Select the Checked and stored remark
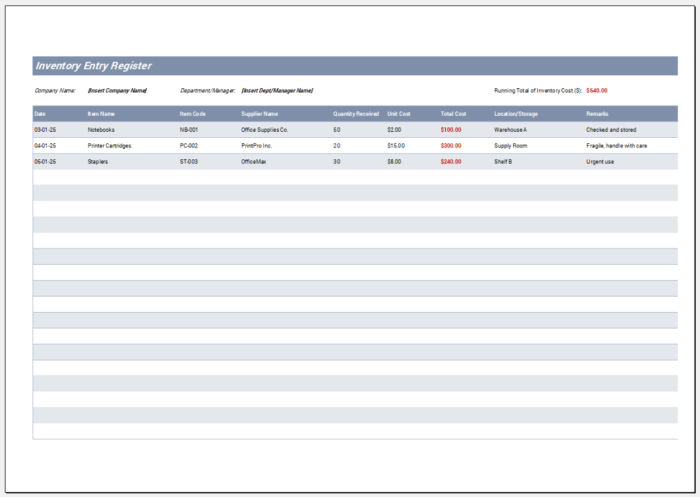The image size is (700, 497). coord(611,130)
